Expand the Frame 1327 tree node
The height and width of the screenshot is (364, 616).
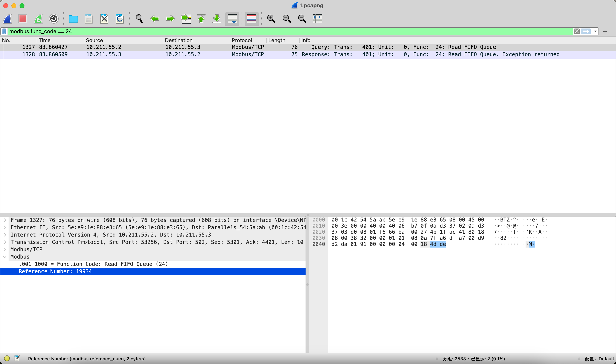pyautogui.click(x=5, y=220)
